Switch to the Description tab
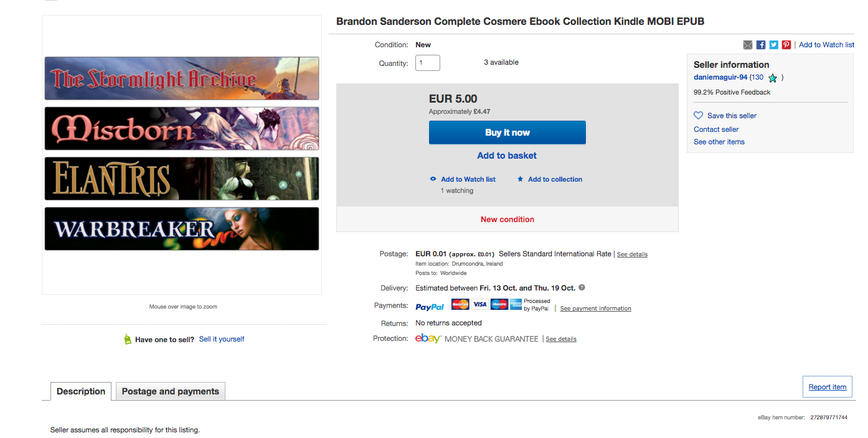The width and height of the screenshot is (868, 438). tap(81, 391)
